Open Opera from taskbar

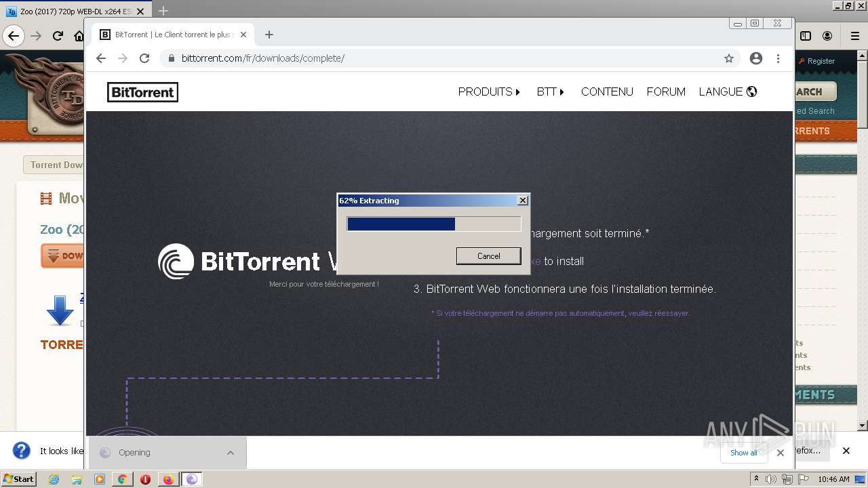(x=145, y=479)
